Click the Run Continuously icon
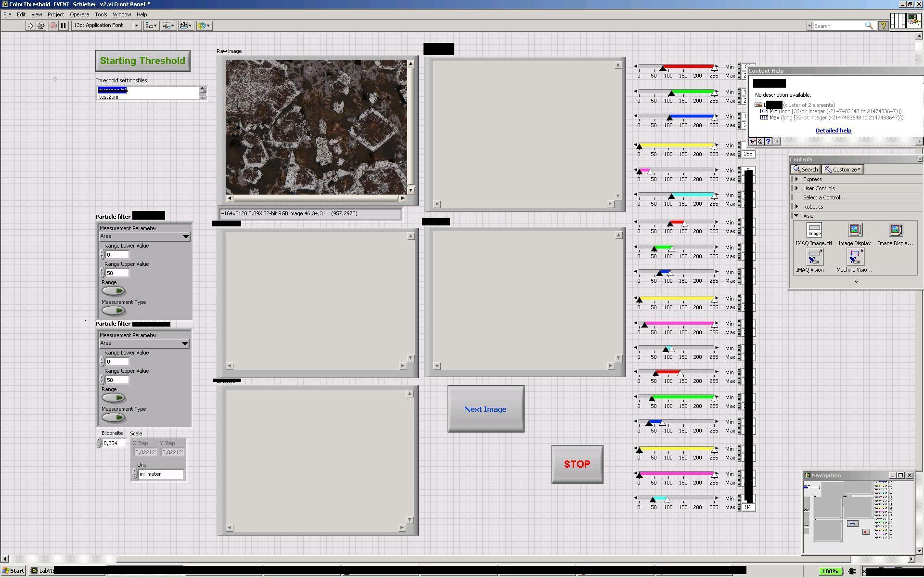 (41, 26)
